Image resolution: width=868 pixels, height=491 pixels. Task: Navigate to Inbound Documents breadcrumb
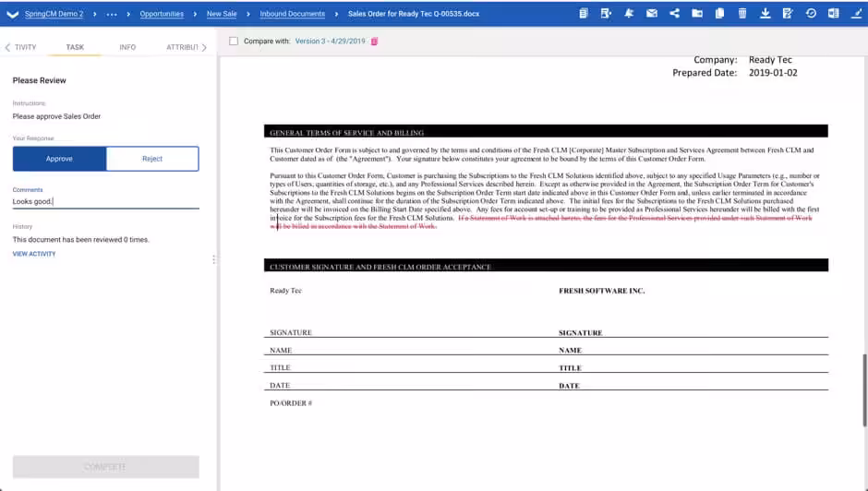pyautogui.click(x=293, y=14)
